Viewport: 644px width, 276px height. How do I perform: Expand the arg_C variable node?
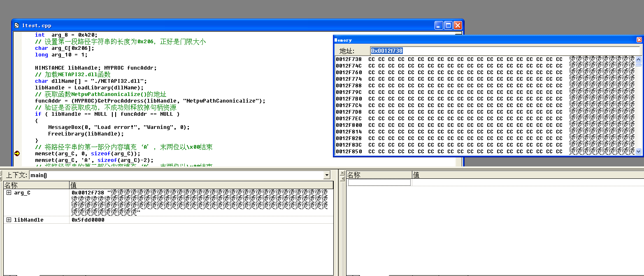9,193
